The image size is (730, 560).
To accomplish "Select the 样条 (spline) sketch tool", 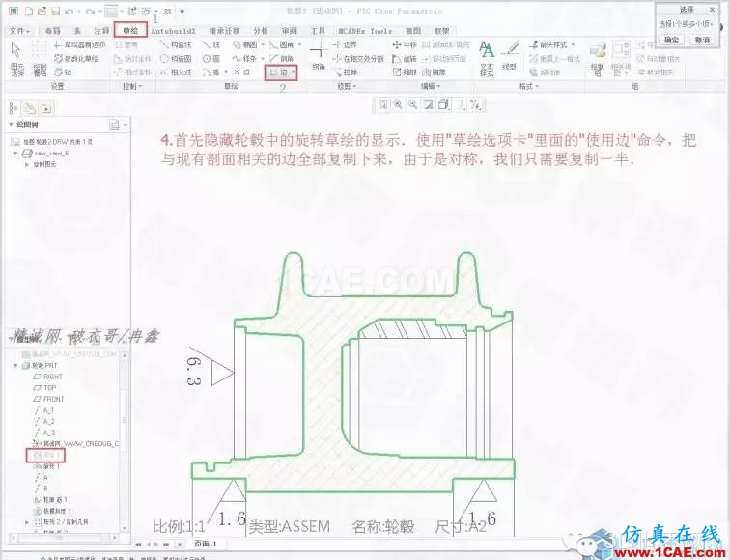I will click(245, 59).
